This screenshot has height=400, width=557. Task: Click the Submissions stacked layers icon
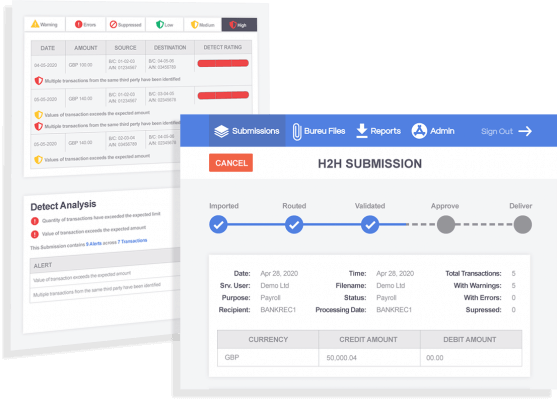(x=221, y=131)
